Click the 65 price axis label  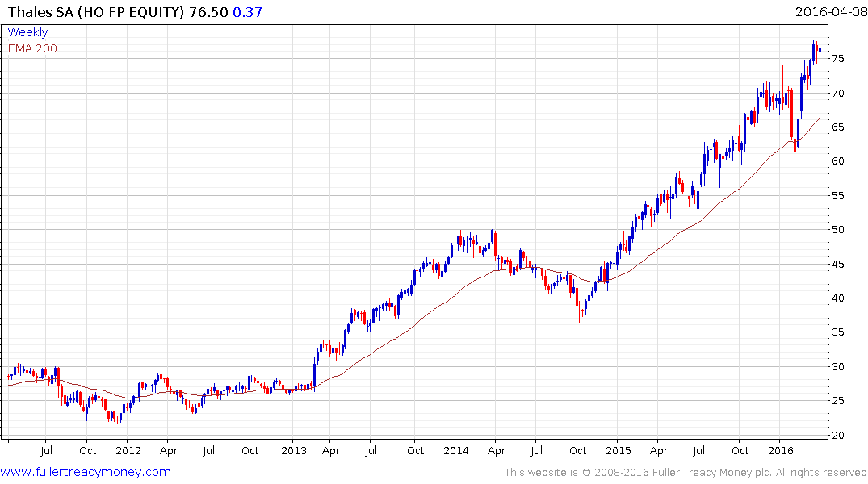pos(838,127)
